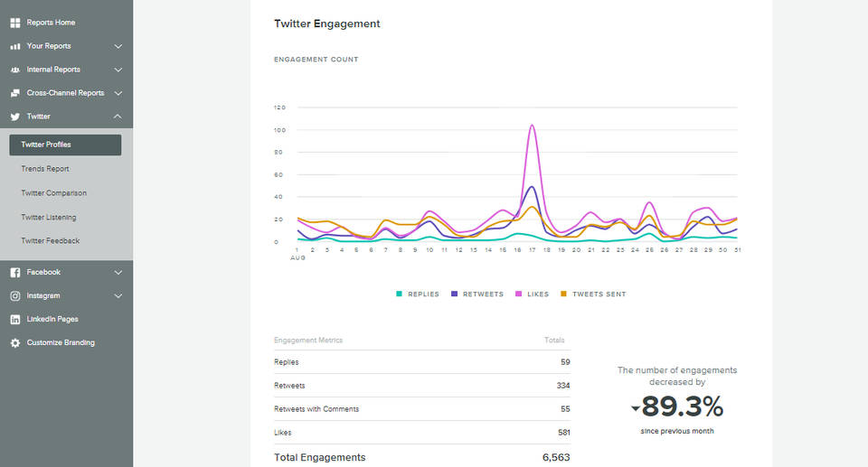
Task: Expand the Your Reports section chevron
Action: 118,46
